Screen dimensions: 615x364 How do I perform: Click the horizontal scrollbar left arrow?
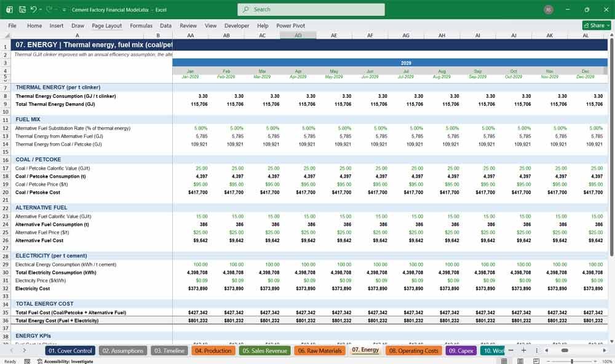546,350
